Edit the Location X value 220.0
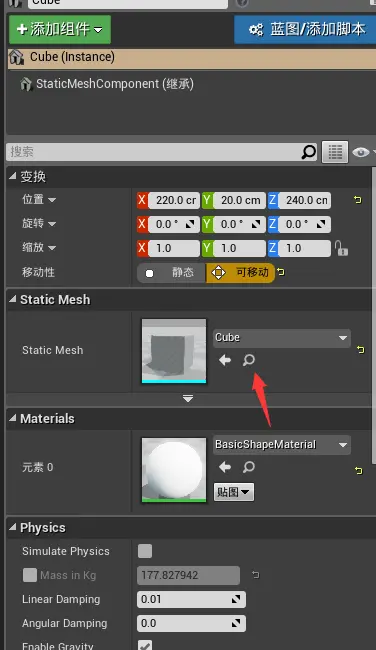Screen dimensions: 376x650 tap(174, 200)
